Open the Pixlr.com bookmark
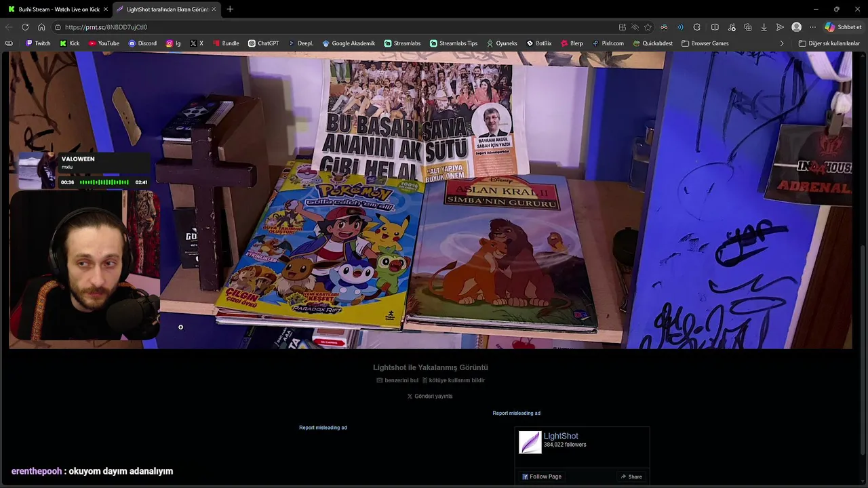Image resolution: width=868 pixels, height=488 pixels. (608, 43)
